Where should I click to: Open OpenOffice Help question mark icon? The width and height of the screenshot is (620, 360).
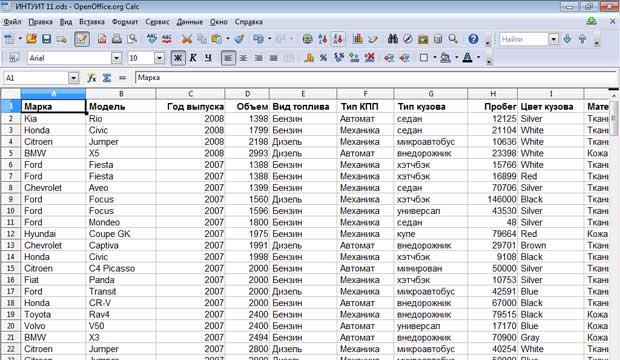click(x=473, y=39)
